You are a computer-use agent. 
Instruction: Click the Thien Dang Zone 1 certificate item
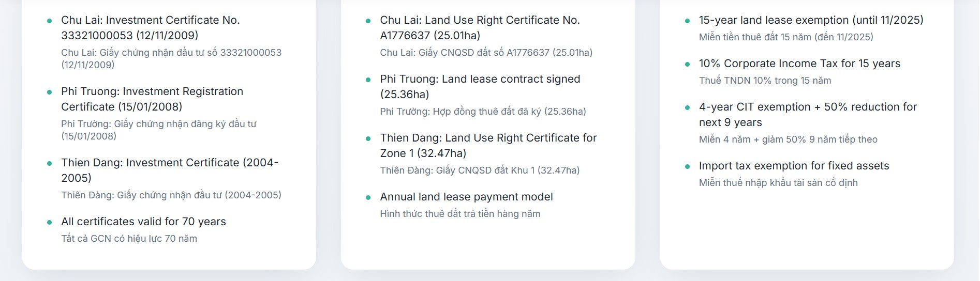point(488,146)
